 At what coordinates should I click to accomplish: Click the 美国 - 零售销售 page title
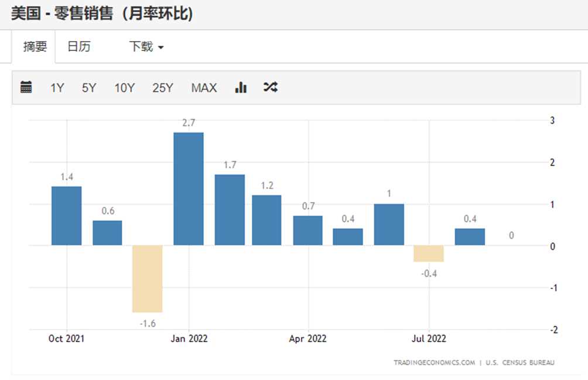102,13
